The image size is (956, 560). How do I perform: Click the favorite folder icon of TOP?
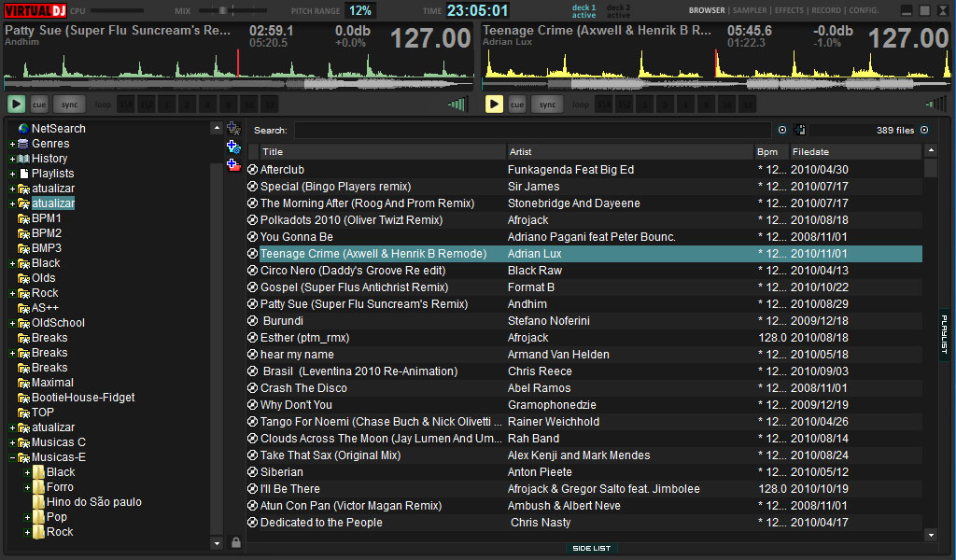[x=23, y=413]
